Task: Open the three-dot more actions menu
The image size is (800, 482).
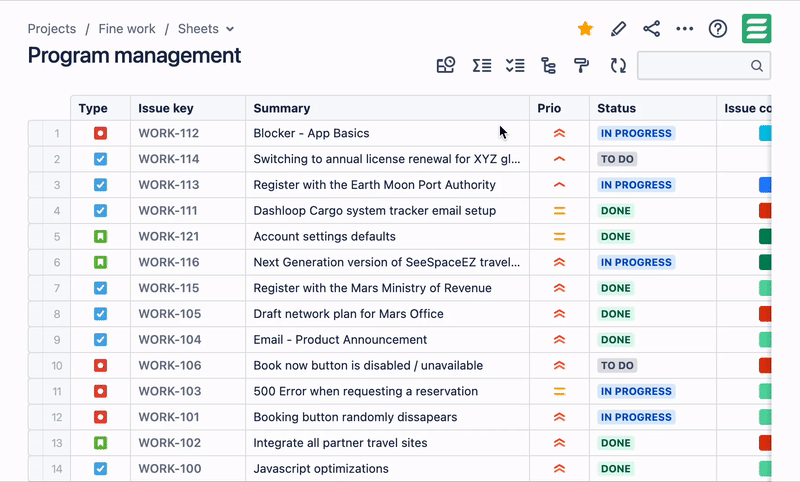Action: (685, 29)
